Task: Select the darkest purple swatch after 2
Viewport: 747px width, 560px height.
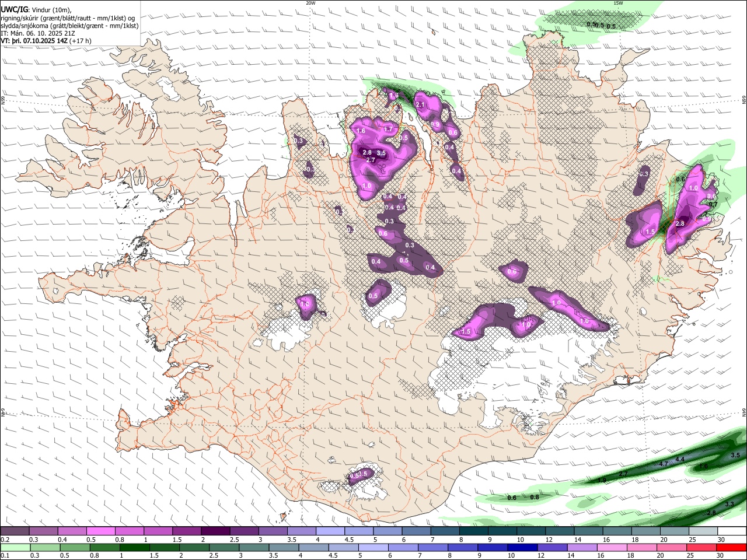Action: (215, 531)
